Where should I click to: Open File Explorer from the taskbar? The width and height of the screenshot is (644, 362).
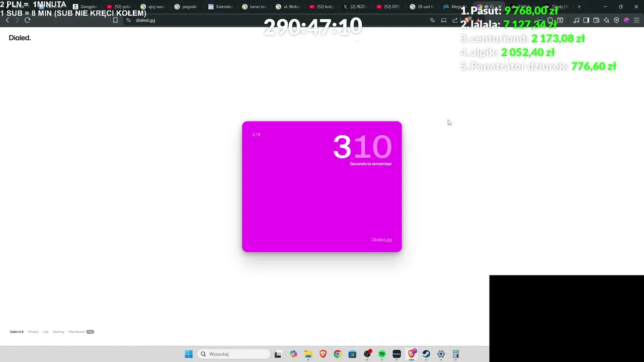[x=308, y=354]
